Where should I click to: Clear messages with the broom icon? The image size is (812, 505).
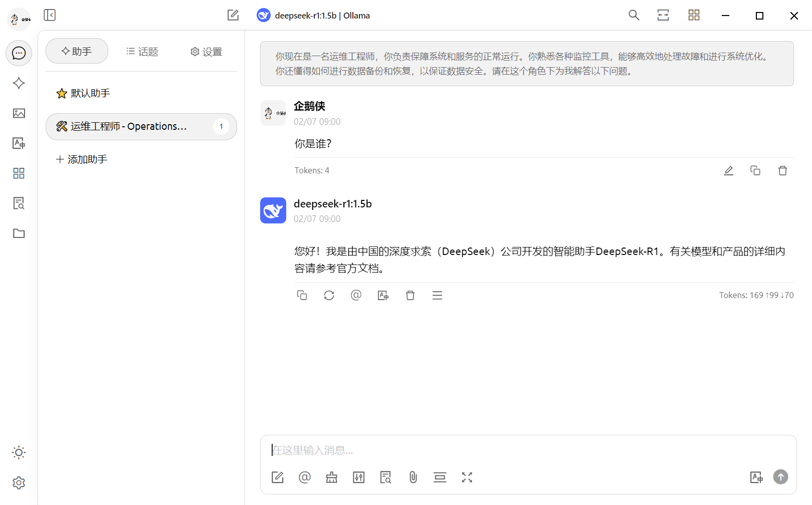click(332, 477)
